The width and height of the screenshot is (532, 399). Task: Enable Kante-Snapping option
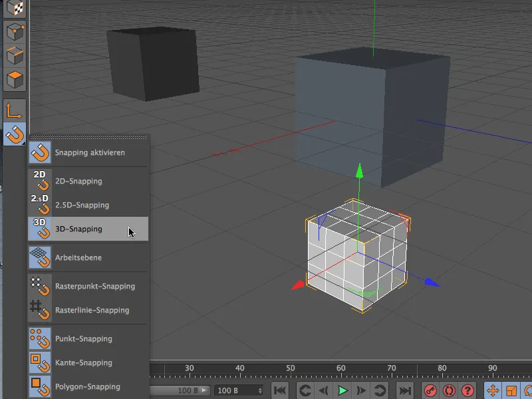coord(83,362)
